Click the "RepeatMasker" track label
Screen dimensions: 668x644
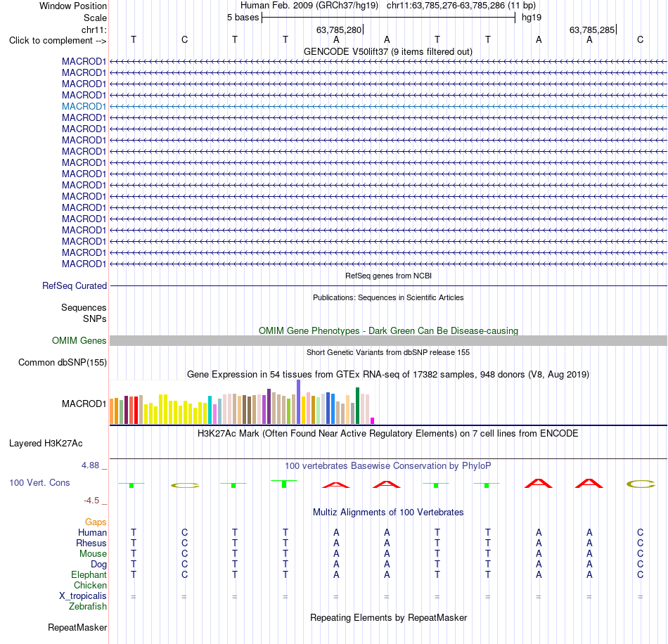point(77,627)
